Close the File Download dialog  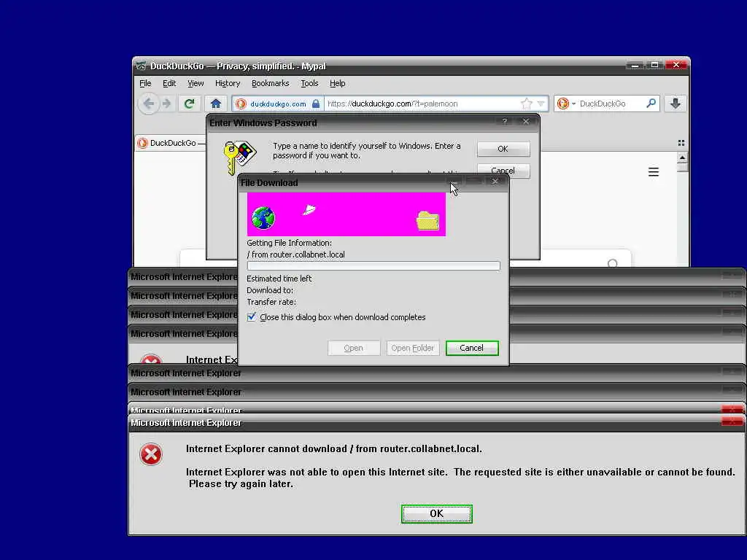[495, 182]
